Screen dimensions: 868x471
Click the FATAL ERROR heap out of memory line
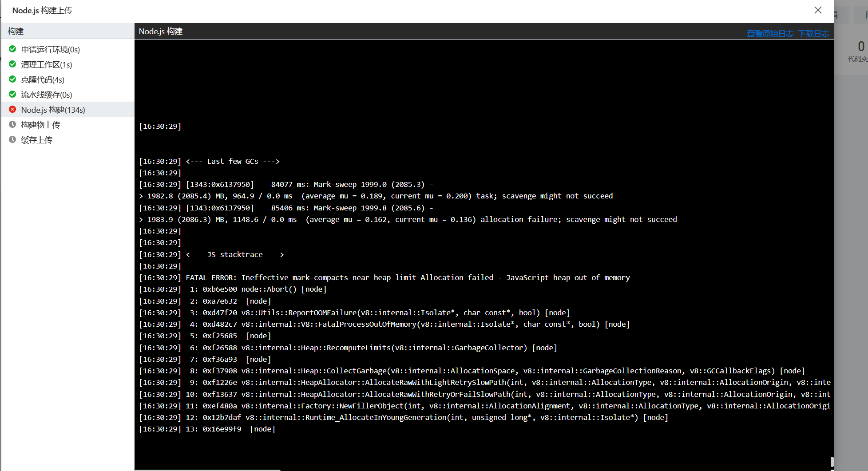point(384,277)
